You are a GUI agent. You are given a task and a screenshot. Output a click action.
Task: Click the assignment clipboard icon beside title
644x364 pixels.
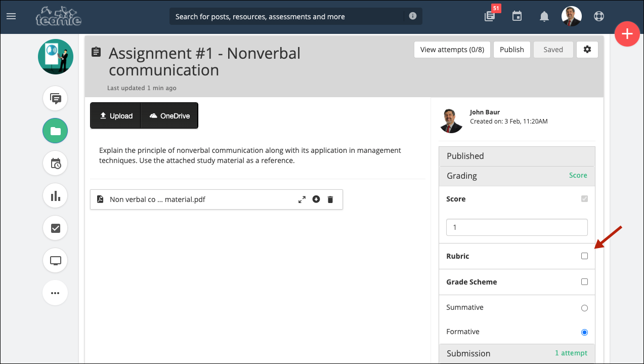coord(96,52)
